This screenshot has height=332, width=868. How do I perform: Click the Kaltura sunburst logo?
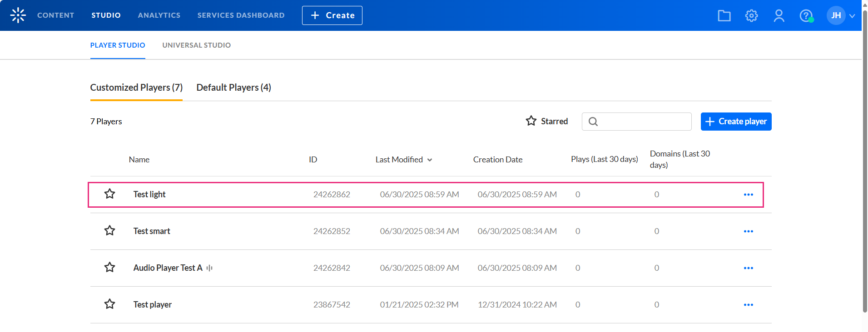18,15
